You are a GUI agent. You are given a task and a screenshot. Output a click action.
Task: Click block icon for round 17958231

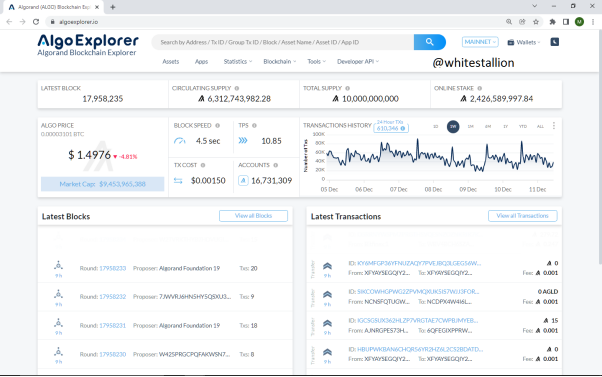(x=58, y=323)
